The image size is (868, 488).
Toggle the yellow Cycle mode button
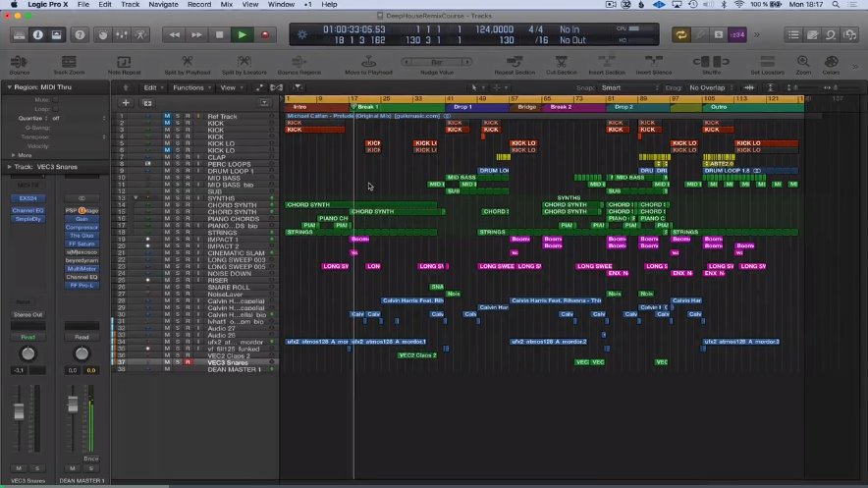pos(680,35)
